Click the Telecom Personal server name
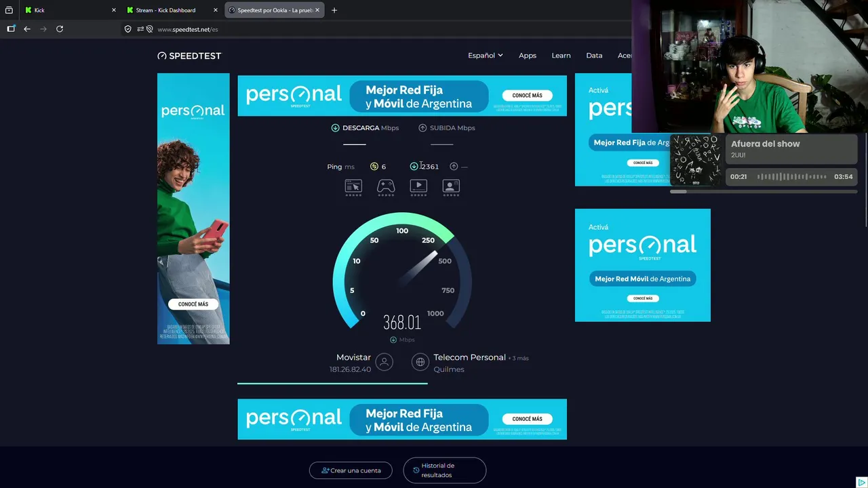The height and width of the screenshot is (488, 868). pos(469,357)
